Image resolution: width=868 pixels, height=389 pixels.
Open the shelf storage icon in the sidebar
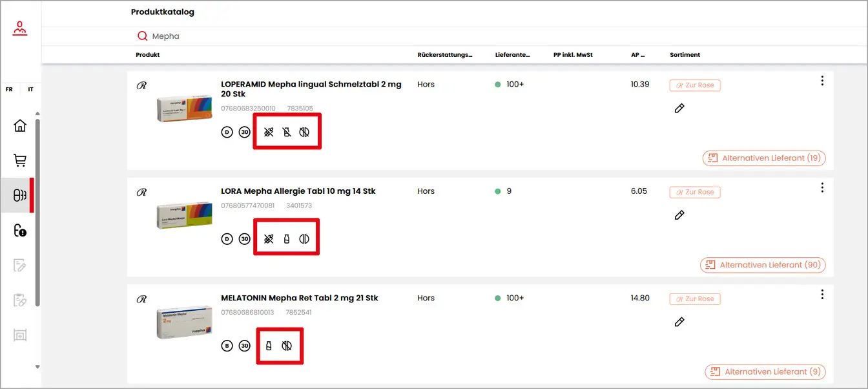pos(20,335)
